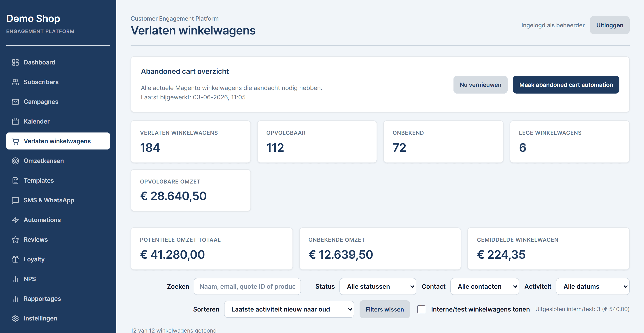644x333 pixels.
Task: Click the 'Abandoned cart overzicht' heading
Action: (x=185, y=72)
